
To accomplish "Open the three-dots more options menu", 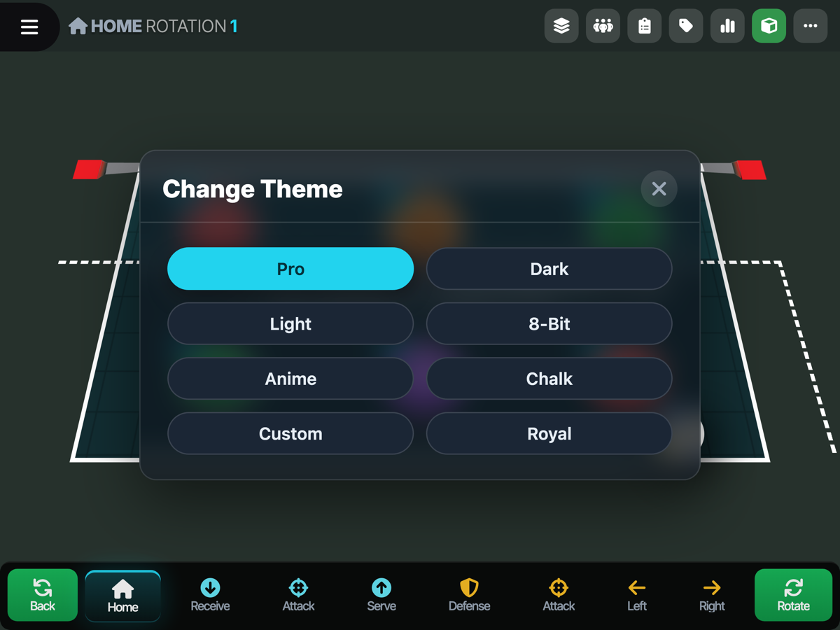I will [x=811, y=27].
